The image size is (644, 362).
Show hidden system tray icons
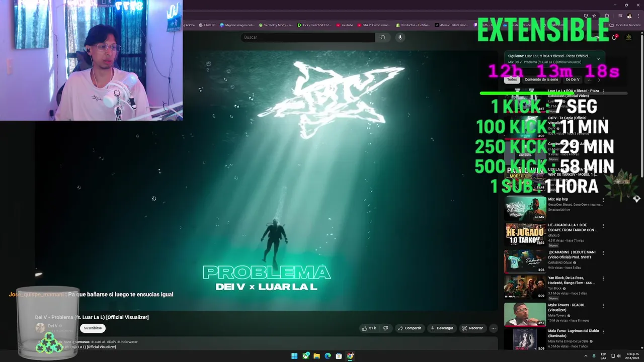click(586, 356)
